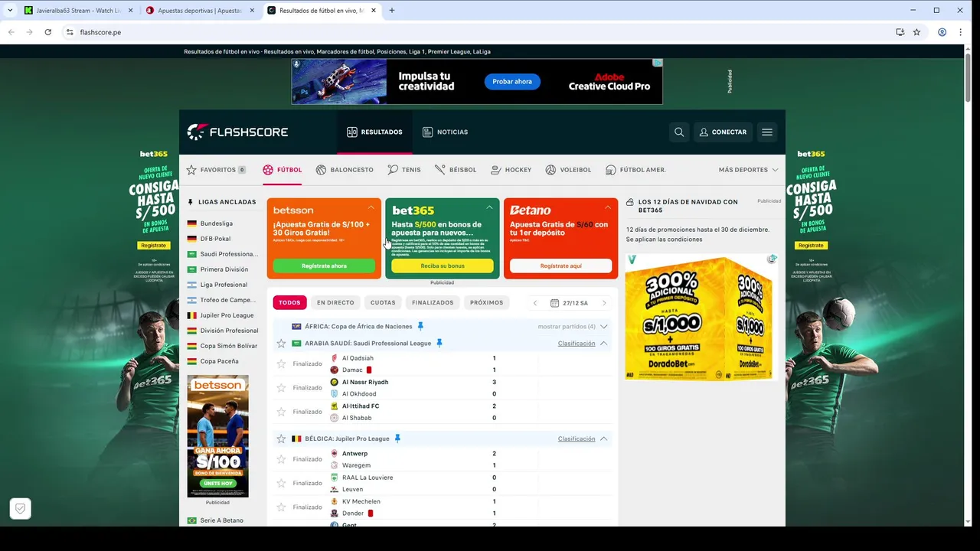Click the DoradoBet ad image
Viewport: 980px width, 551px height.
(x=700, y=317)
